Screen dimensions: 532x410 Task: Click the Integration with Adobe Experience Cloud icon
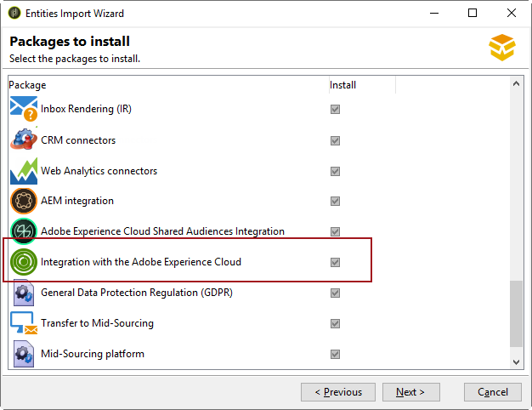(x=24, y=262)
